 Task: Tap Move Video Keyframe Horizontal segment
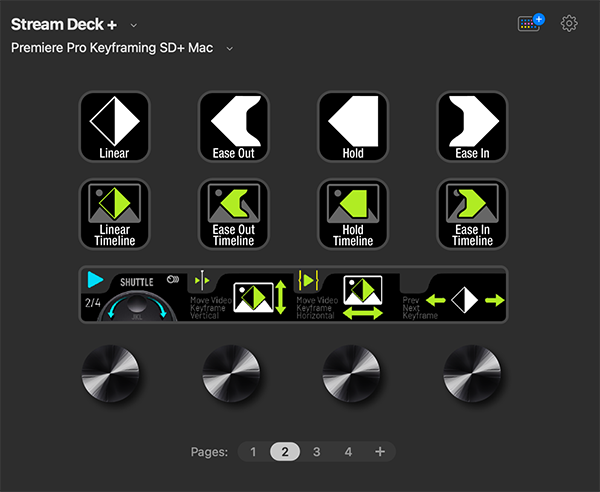pyautogui.click(x=347, y=295)
